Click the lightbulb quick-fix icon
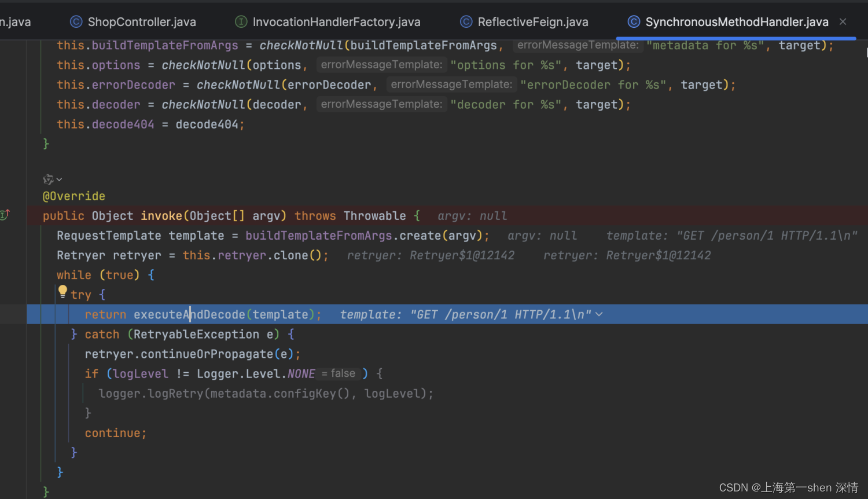The image size is (868, 499). click(62, 291)
